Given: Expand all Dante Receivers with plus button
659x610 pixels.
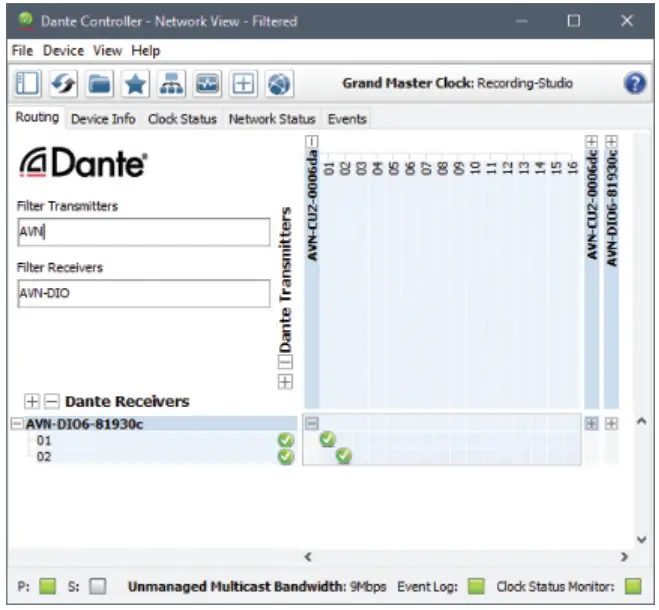Looking at the screenshot, I should pos(32,401).
